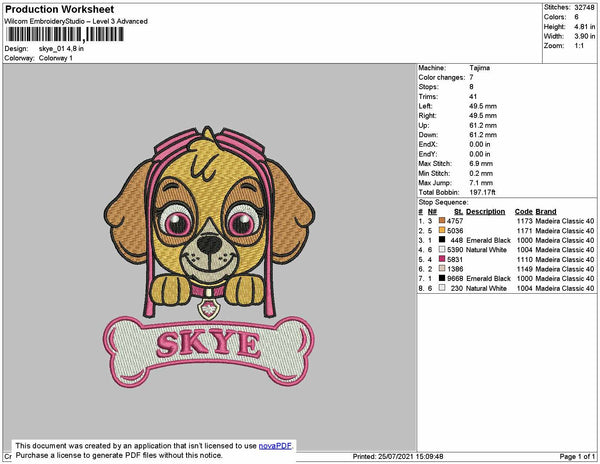600x464 pixels.
Task: Click the 'St.' column header
Action: pyautogui.click(x=458, y=212)
